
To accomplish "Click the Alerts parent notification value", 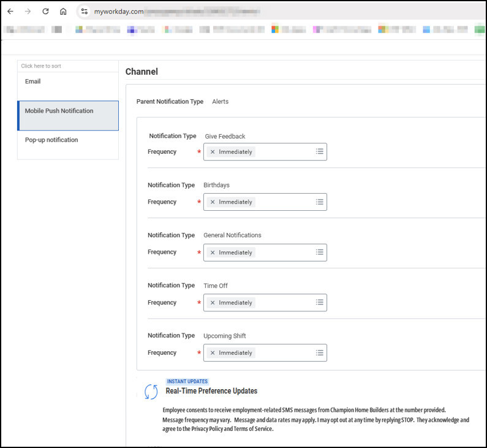I will 220,102.
